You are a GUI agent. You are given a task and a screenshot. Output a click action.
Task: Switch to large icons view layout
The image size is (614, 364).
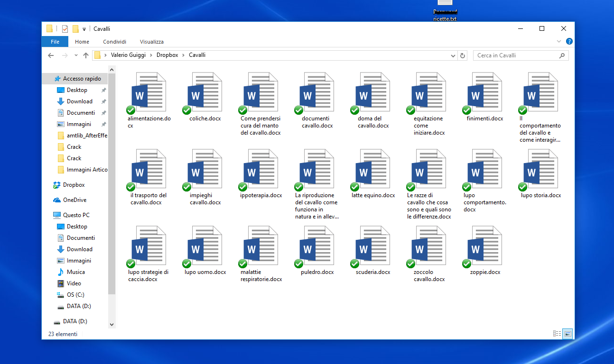[x=567, y=334]
